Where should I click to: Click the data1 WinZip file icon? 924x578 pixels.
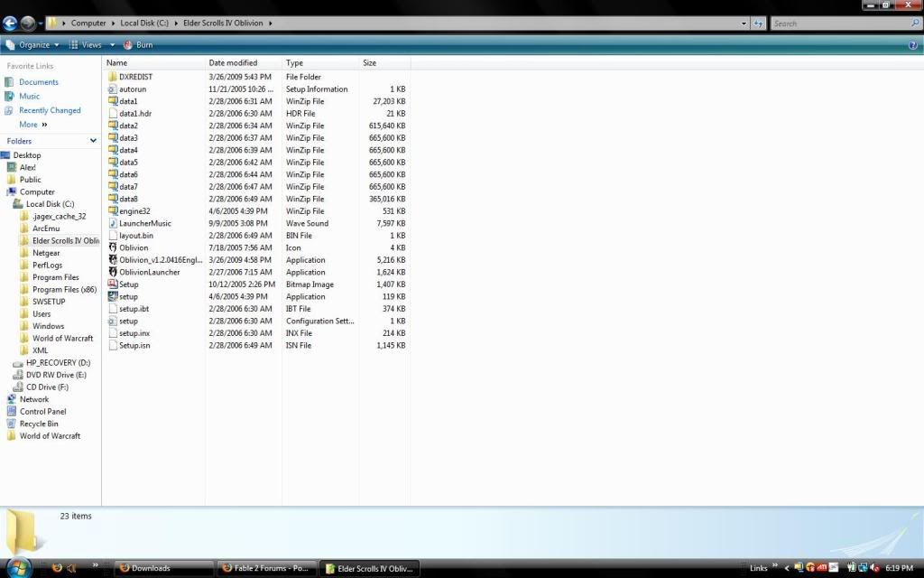pos(113,101)
